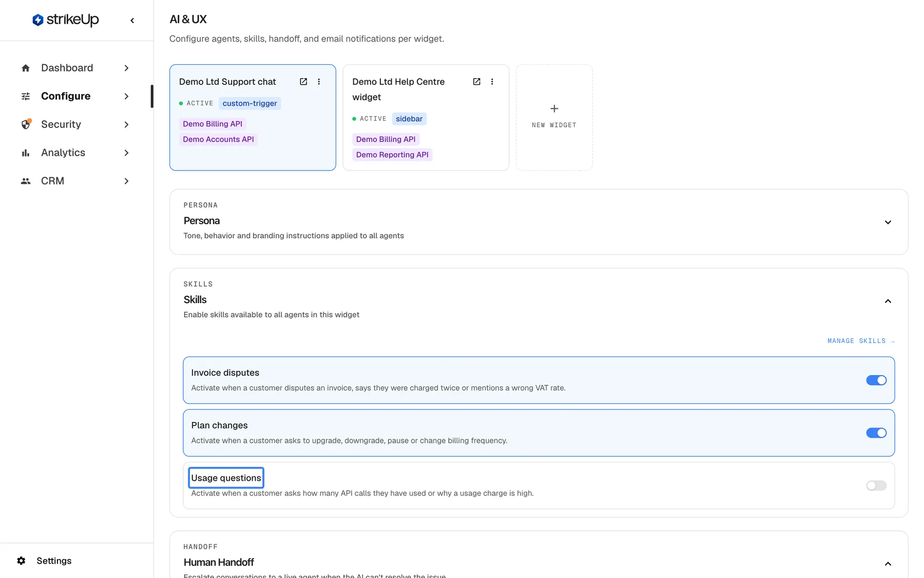Click the strikeUp logo

(66, 20)
